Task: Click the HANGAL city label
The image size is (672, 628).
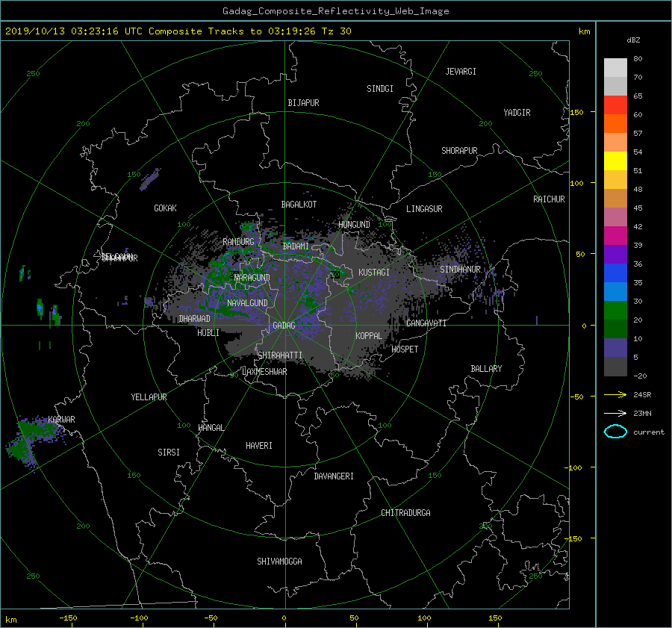Action: click(x=211, y=428)
